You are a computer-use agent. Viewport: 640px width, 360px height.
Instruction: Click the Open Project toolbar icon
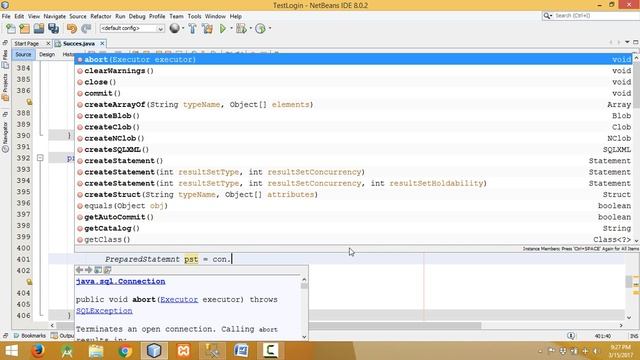click(39, 29)
